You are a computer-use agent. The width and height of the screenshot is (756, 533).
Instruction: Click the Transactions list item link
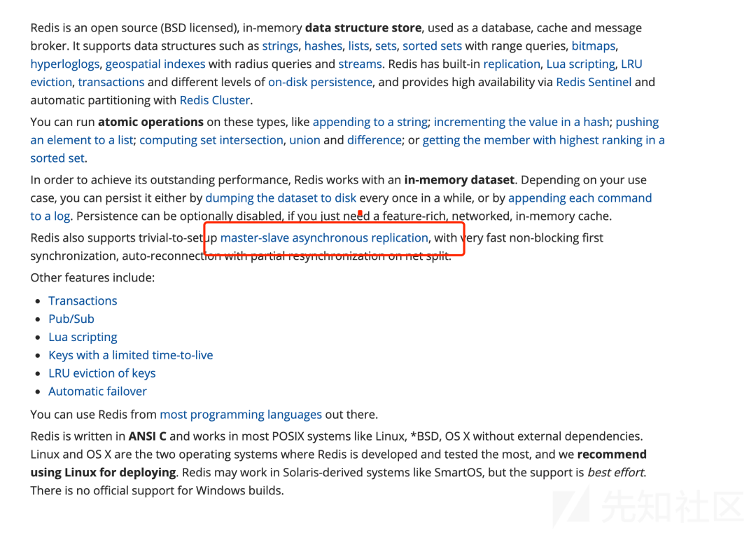pos(83,301)
